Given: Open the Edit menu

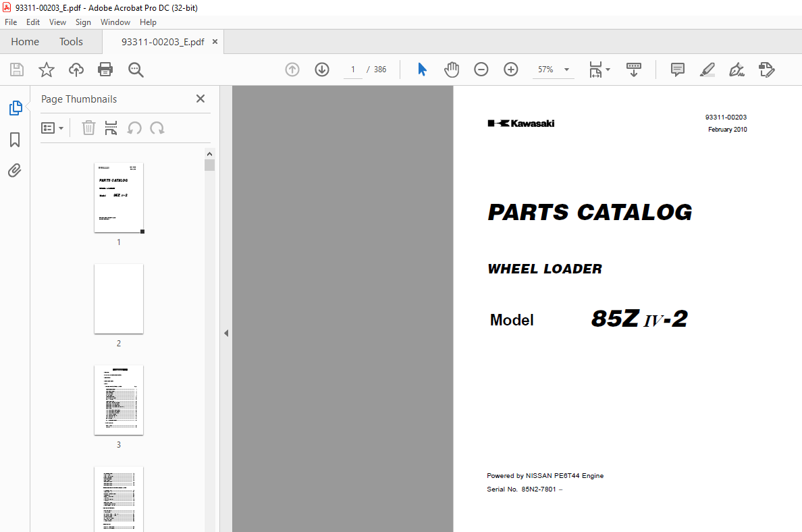Looking at the screenshot, I should pos(32,22).
